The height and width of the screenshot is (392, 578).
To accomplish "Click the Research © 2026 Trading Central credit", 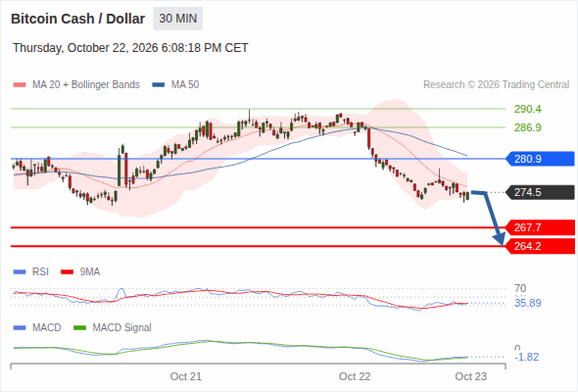I will click(x=496, y=85).
